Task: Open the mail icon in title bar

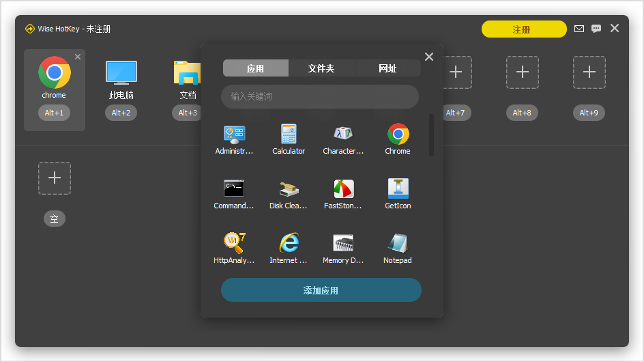Action: (x=579, y=29)
